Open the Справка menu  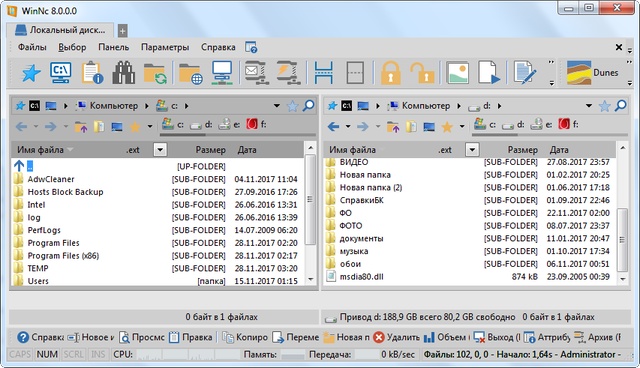[218, 47]
